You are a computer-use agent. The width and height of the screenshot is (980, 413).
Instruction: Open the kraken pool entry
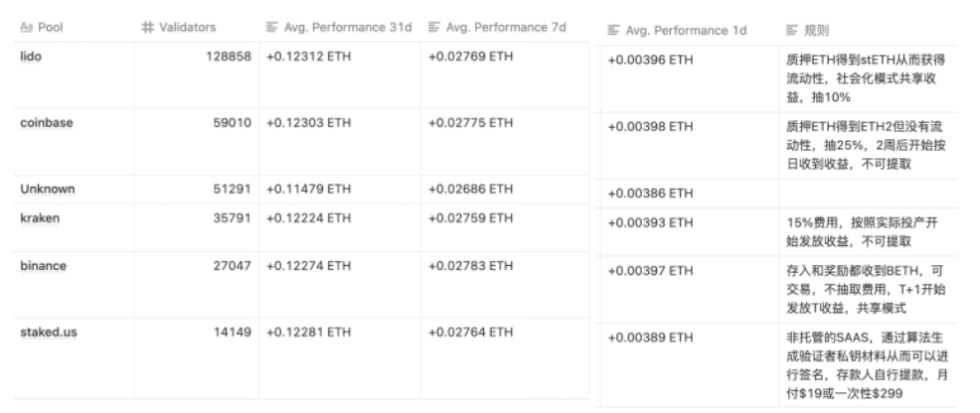40,218
